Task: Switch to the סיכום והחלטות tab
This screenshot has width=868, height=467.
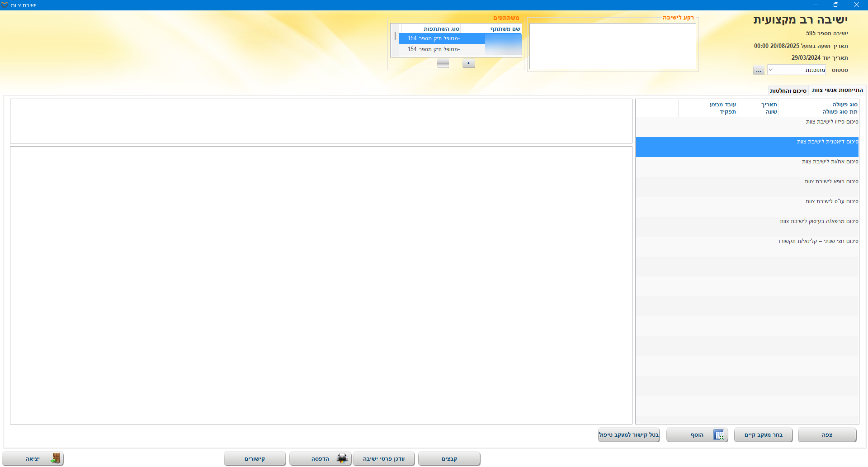Action: [x=788, y=91]
